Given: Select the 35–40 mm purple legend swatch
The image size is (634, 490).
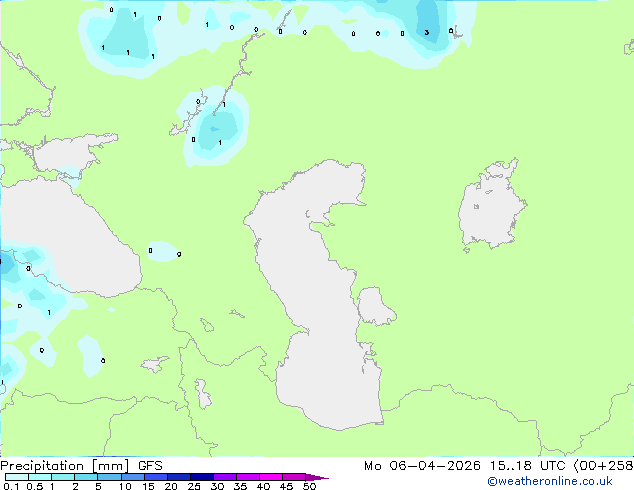Looking at the screenshot, I should click(247, 477).
